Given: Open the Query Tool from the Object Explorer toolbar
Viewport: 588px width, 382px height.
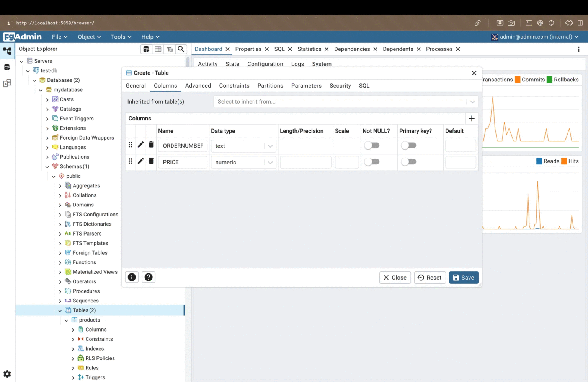Looking at the screenshot, I should [146, 49].
